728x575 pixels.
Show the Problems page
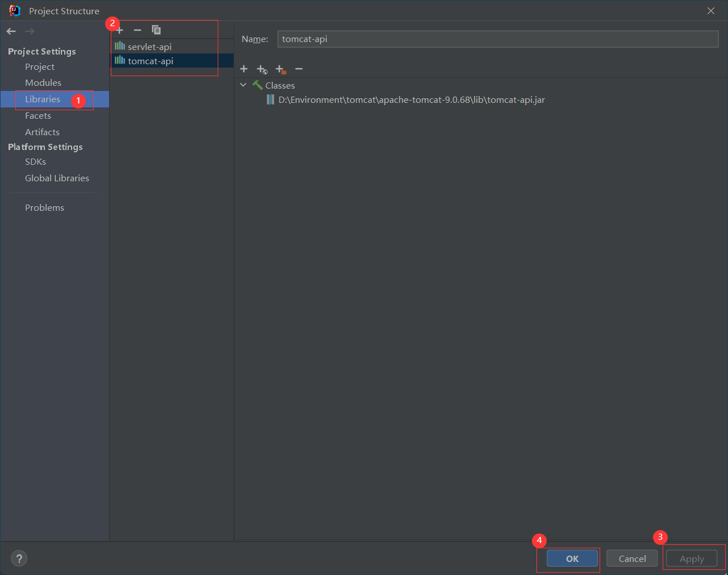(x=44, y=207)
